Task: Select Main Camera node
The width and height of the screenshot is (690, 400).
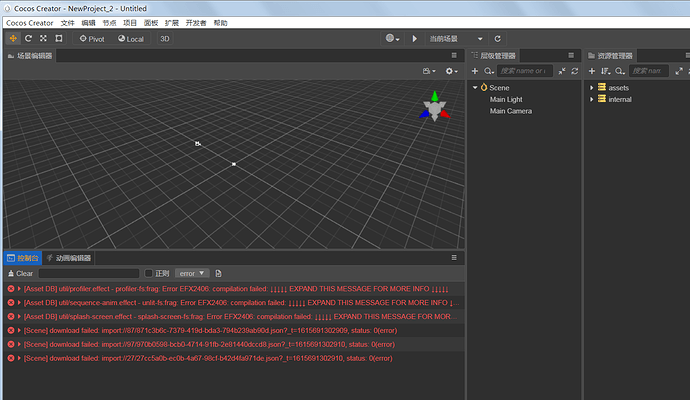Action: click(x=511, y=111)
